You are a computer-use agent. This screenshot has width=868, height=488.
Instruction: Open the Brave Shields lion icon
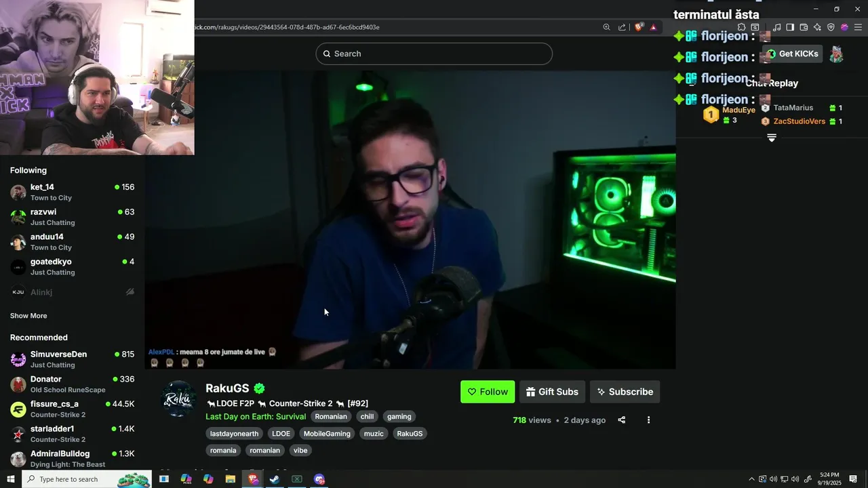click(x=639, y=27)
